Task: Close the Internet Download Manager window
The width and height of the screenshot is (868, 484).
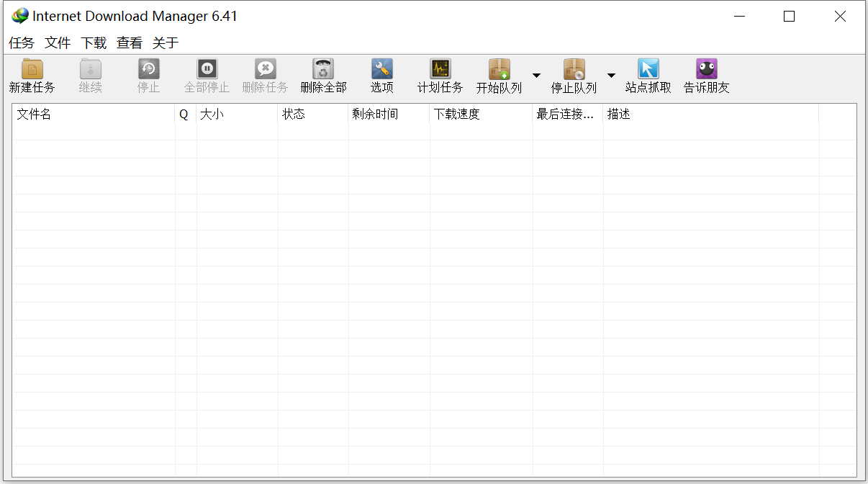Action: pyautogui.click(x=840, y=16)
